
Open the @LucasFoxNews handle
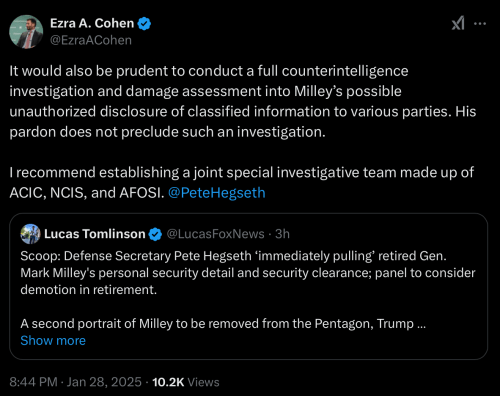click(215, 234)
